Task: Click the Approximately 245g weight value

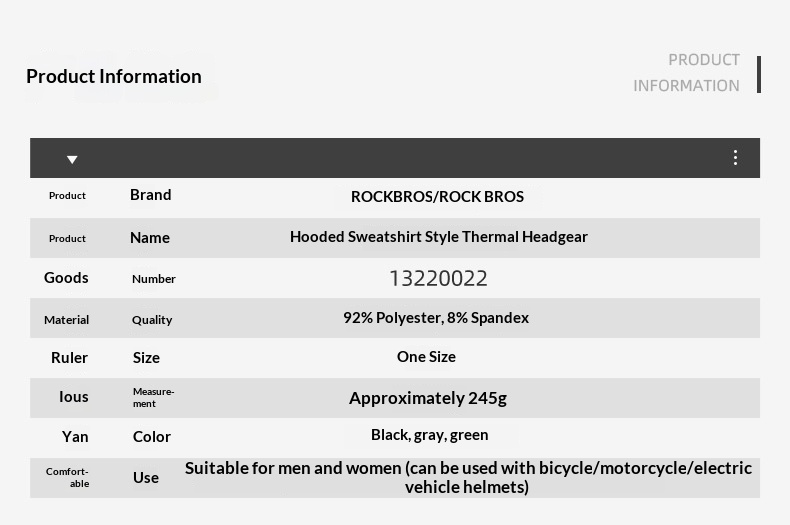Action: click(x=428, y=398)
